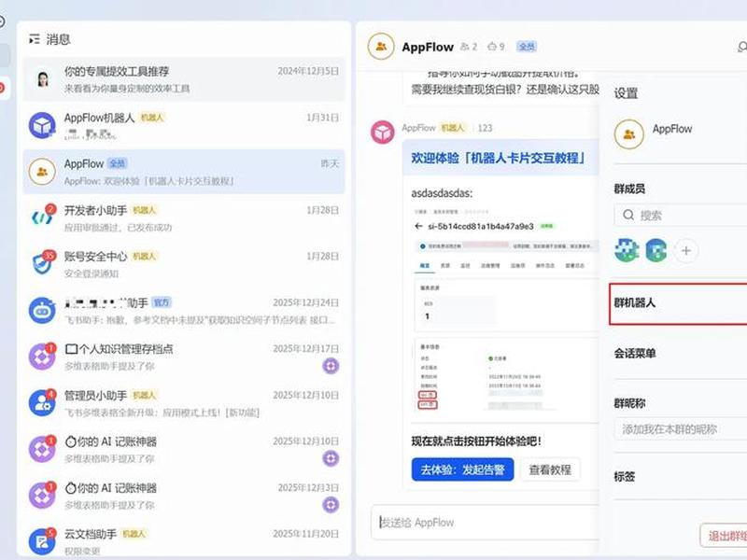The height and width of the screenshot is (560, 747).
Task: Click the message list filter icon beside 消息
Action: pos(35,39)
